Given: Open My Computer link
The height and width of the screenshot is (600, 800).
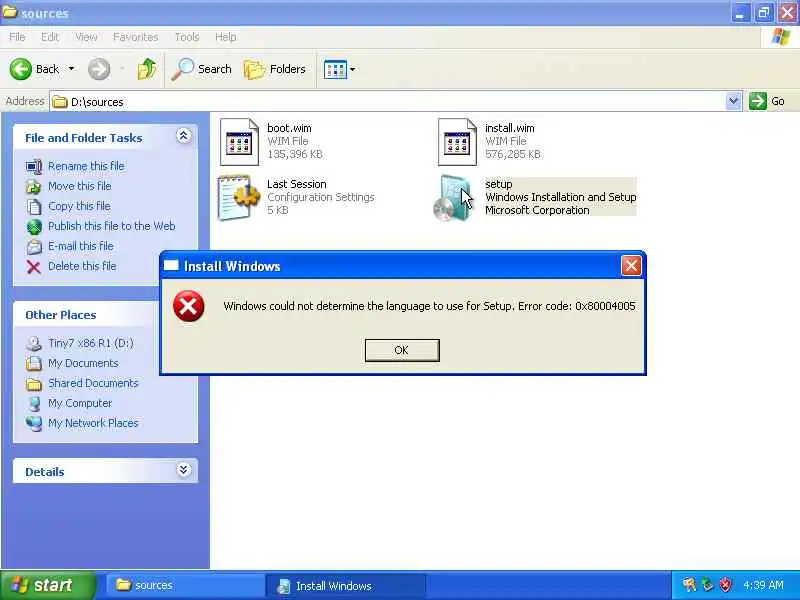Looking at the screenshot, I should pos(80,403).
